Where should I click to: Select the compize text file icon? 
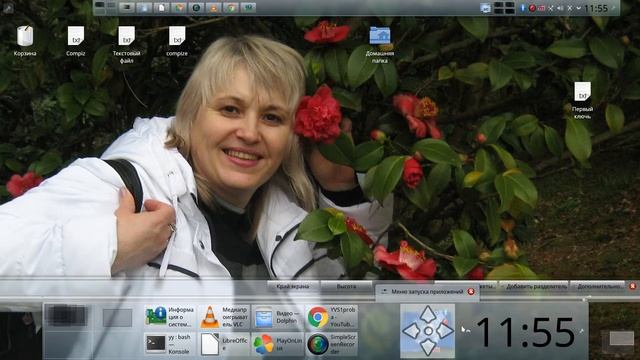[177, 40]
